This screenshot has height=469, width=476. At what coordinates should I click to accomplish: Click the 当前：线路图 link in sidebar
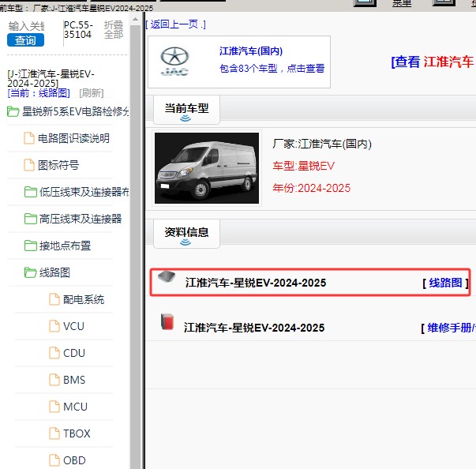coord(39,93)
